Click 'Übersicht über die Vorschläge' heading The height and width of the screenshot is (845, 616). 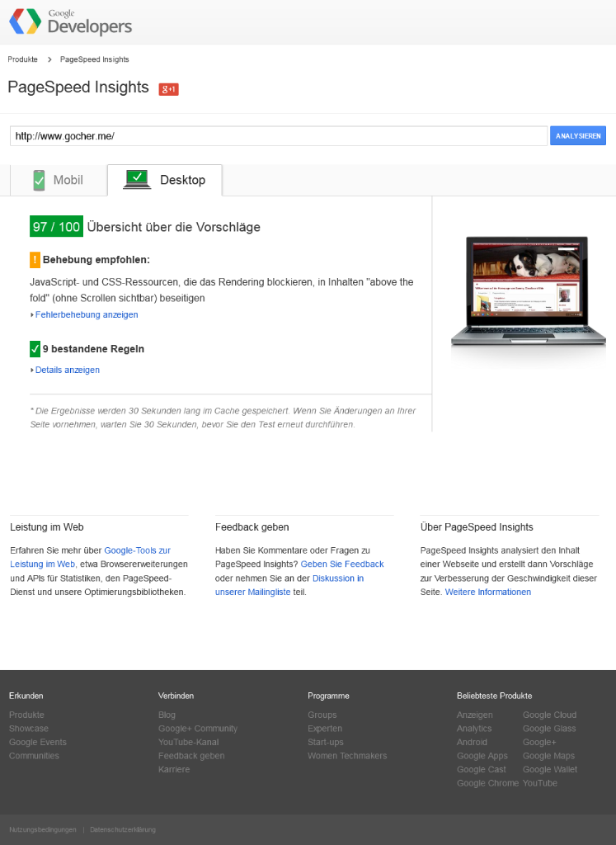[173, 227]
